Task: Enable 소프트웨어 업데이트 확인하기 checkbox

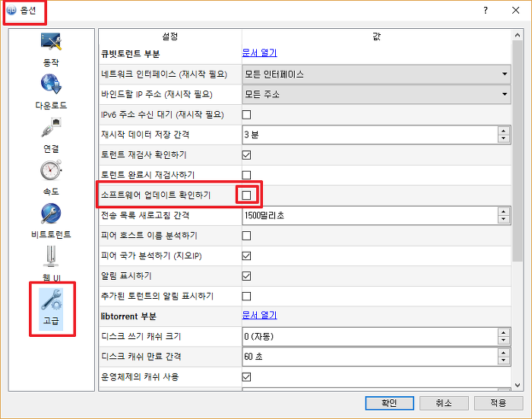Action: [247, 195]
